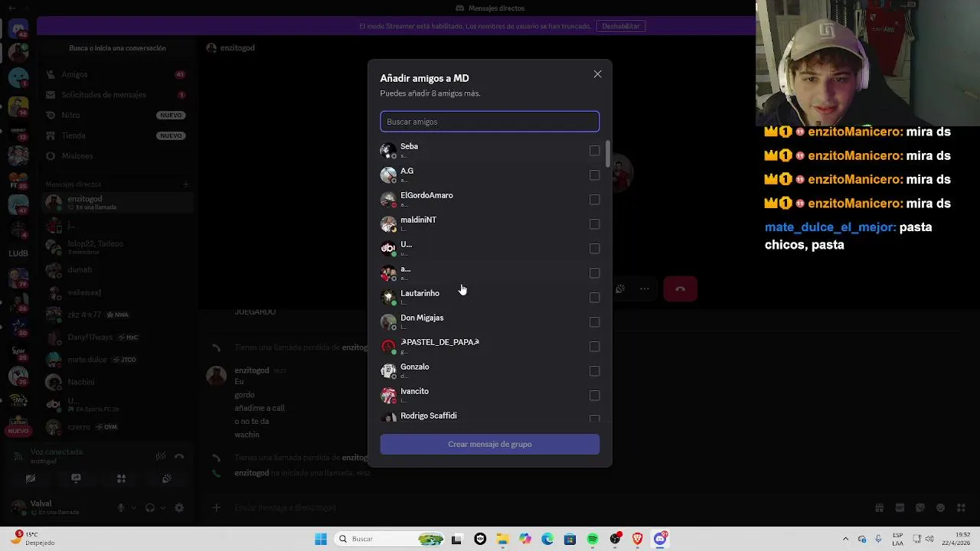The width and height of the screenshot is (980, 551).
Task: Focus the Buscar amigos search field
Action: coord(490,122)
